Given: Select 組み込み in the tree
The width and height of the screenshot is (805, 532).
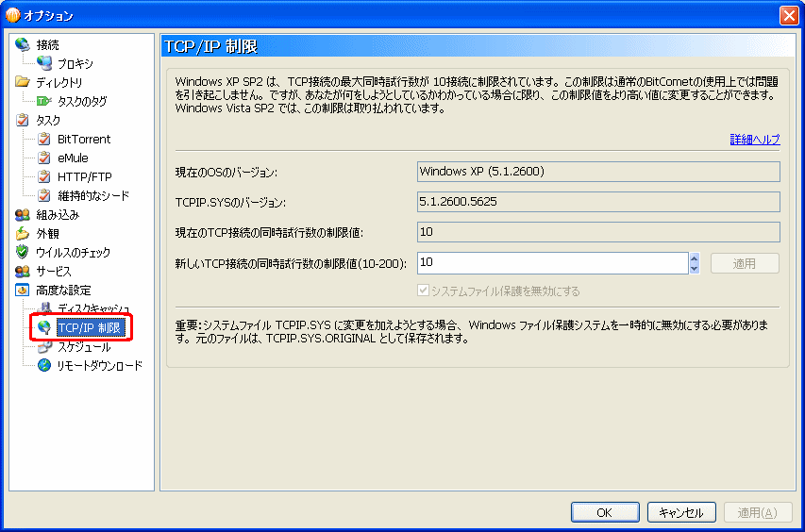Looking at the screenshot, I should pos(58,215).
